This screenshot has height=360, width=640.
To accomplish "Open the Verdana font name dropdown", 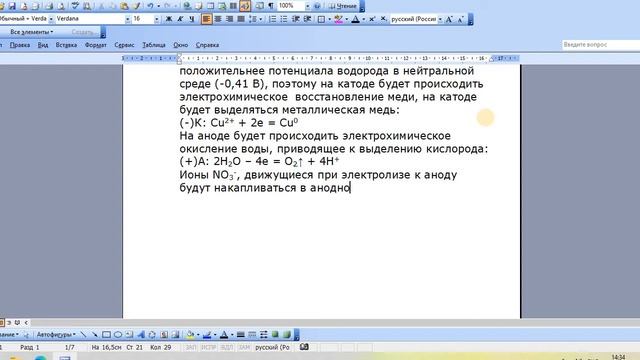I will click(x=128, y=19).
